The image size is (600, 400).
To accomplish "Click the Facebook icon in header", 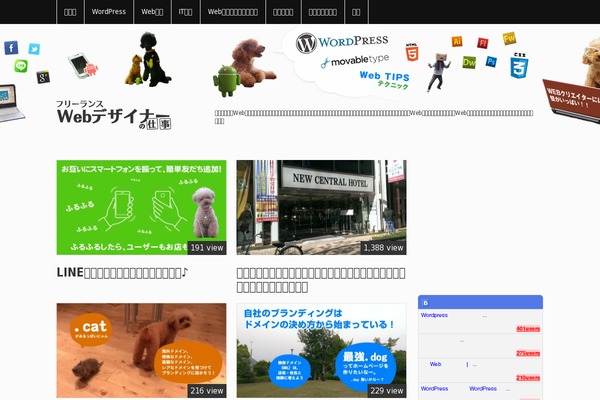I will (11, 48).
